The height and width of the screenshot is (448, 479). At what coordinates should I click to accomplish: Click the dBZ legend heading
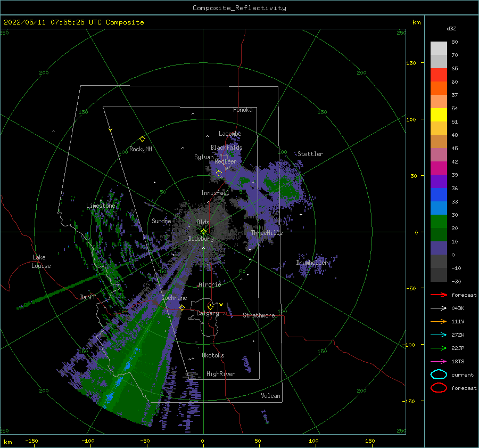[x=451, y=29]
